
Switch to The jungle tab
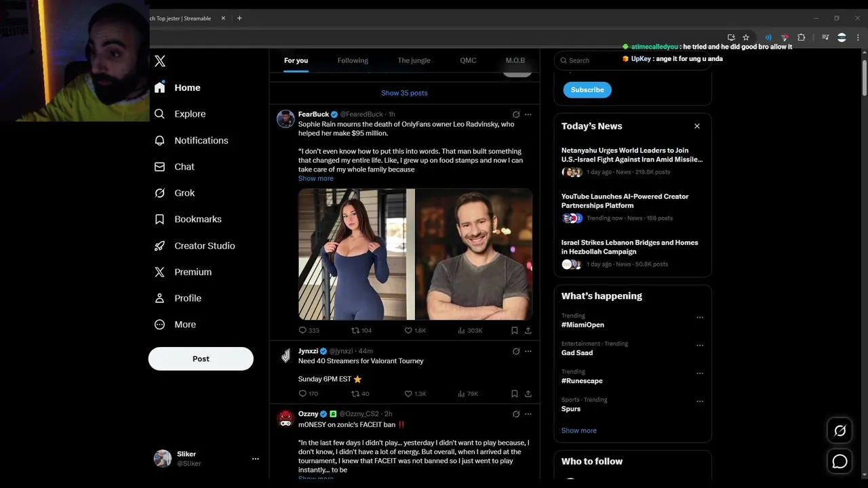[x=414, y=60]
